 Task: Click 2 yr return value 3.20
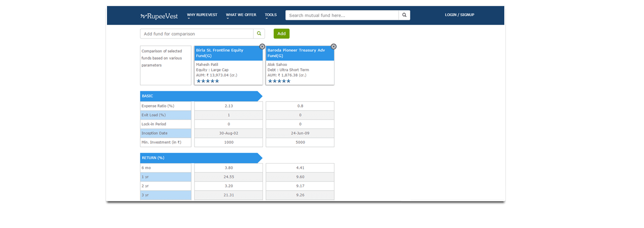(x=228, y=186)
